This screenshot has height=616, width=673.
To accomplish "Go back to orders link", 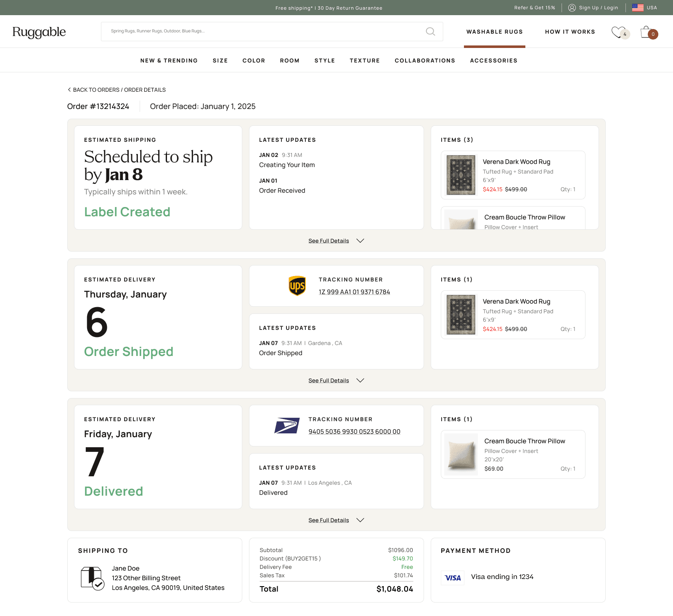I will (96, 90).
